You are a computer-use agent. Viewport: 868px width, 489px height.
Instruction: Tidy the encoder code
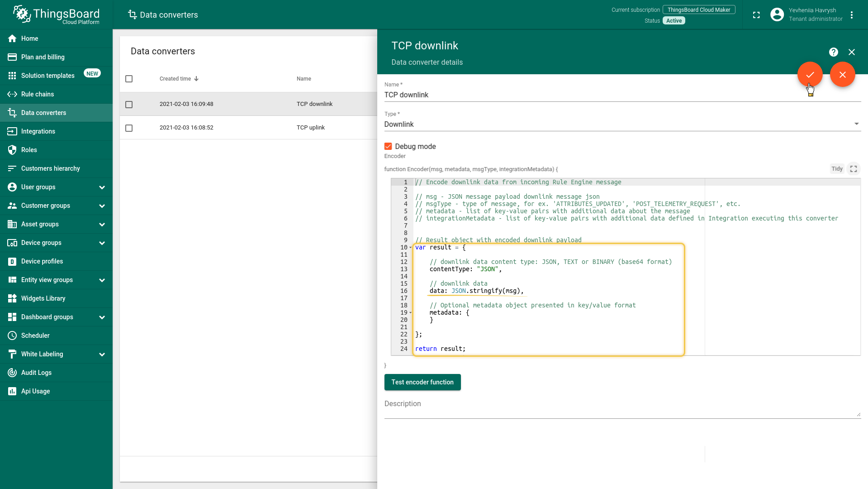click(836, 169)
